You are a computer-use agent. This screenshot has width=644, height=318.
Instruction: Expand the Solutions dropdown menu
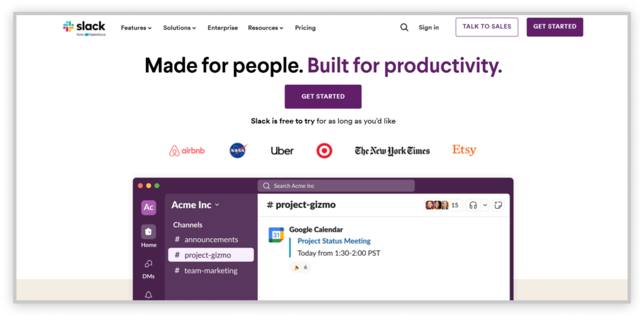coord(179,28)
